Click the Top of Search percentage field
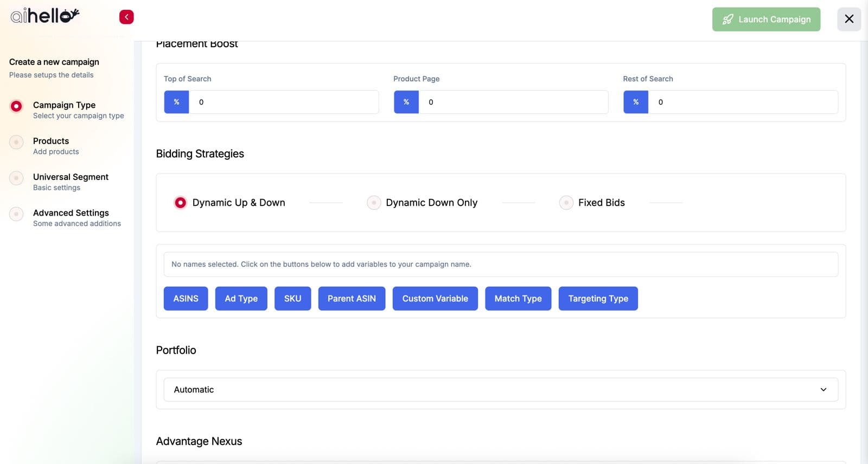868x464 pixels. (x=283, y=102)
